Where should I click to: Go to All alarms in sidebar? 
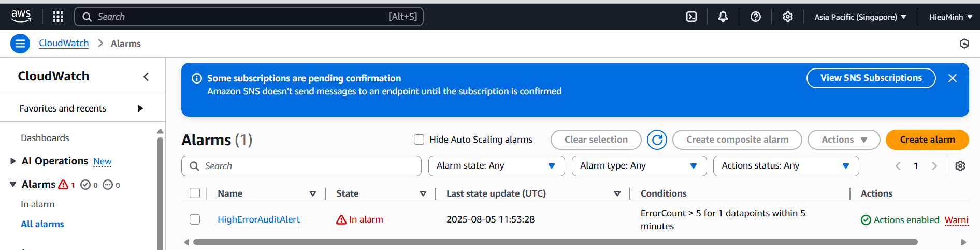tap(42, 224)
